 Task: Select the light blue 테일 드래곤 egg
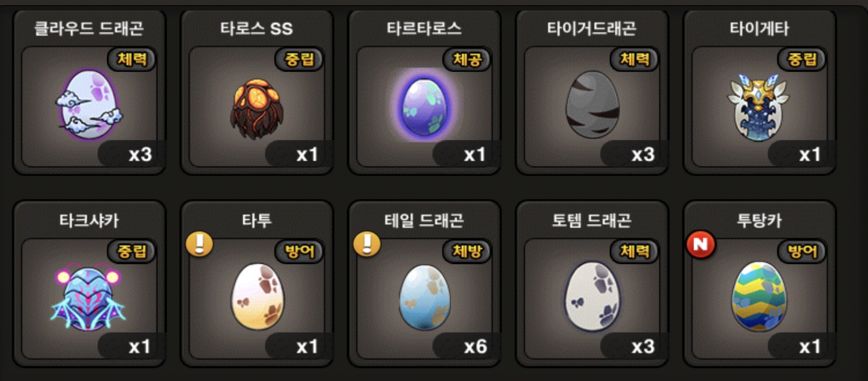click(424, 297)
